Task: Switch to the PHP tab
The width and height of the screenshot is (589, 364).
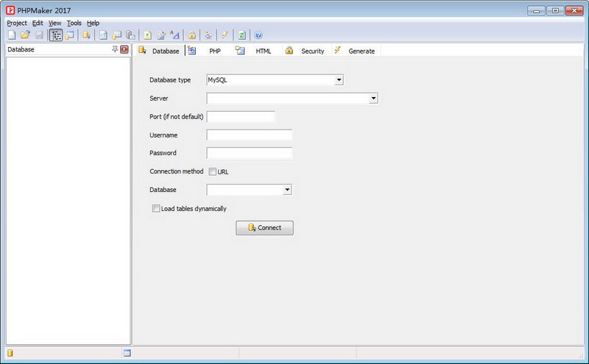Action: 214,51
